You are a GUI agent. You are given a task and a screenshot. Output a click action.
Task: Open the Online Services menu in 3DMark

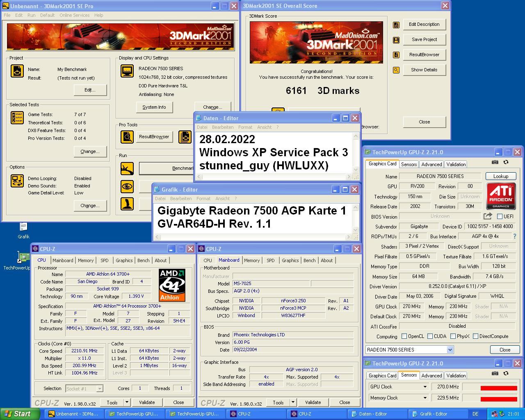(74, 15)
